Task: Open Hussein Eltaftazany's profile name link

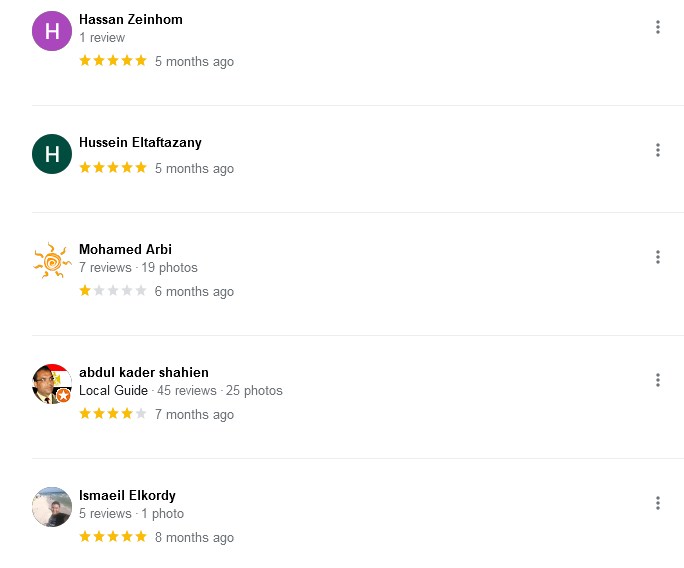Action: click(140, 143)
